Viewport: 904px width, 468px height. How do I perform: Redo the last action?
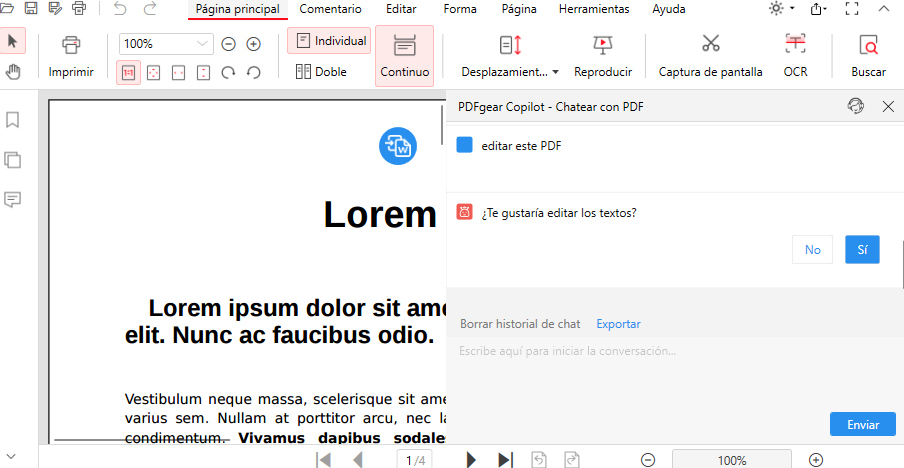point(150,9)
